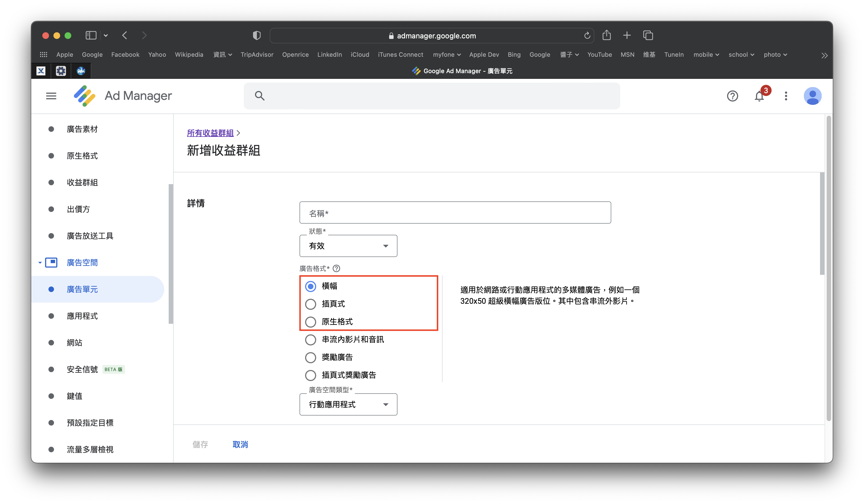Screen dimensions: 864x504
Task: Collapse the 廣告空間 sidebar section
Action: point(40,263)
